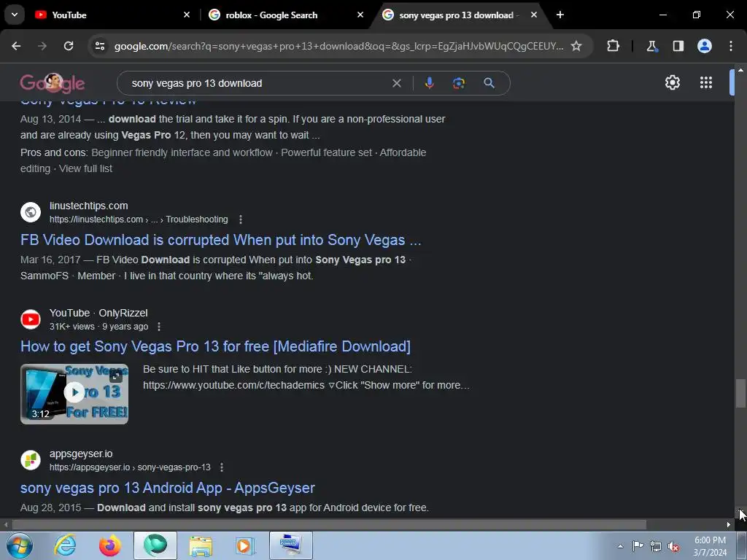Click the address bar URL
The image size is (747, 560).
coord(338,46)
